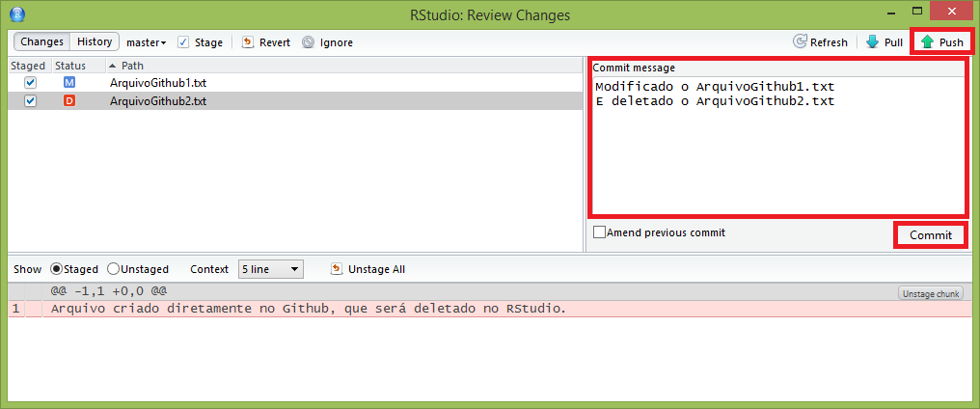Screen dimensions: 980x409
Task: Select the Staged radio button
Action: 56,269
